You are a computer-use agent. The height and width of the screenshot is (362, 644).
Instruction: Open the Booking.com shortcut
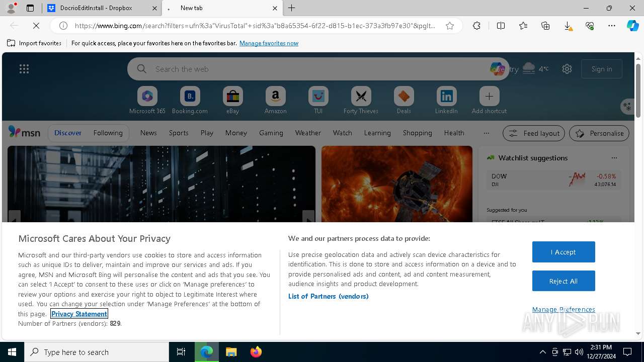190,100
